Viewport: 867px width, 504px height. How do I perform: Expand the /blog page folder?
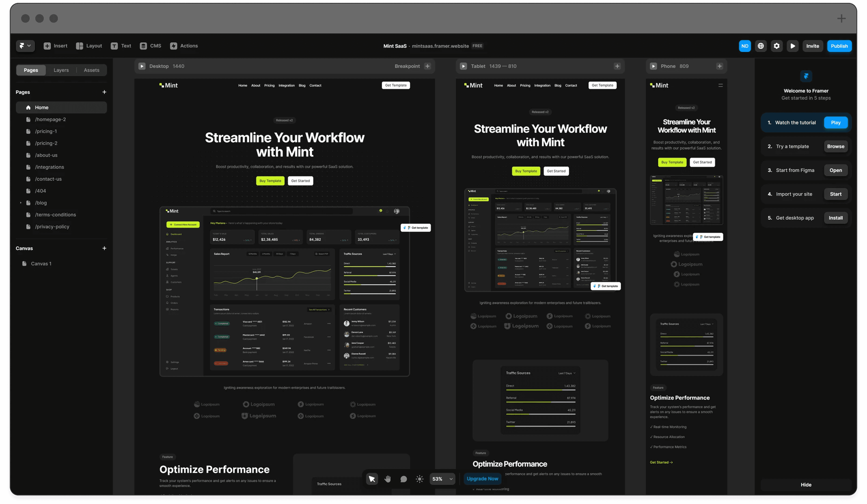coord(21,203)
